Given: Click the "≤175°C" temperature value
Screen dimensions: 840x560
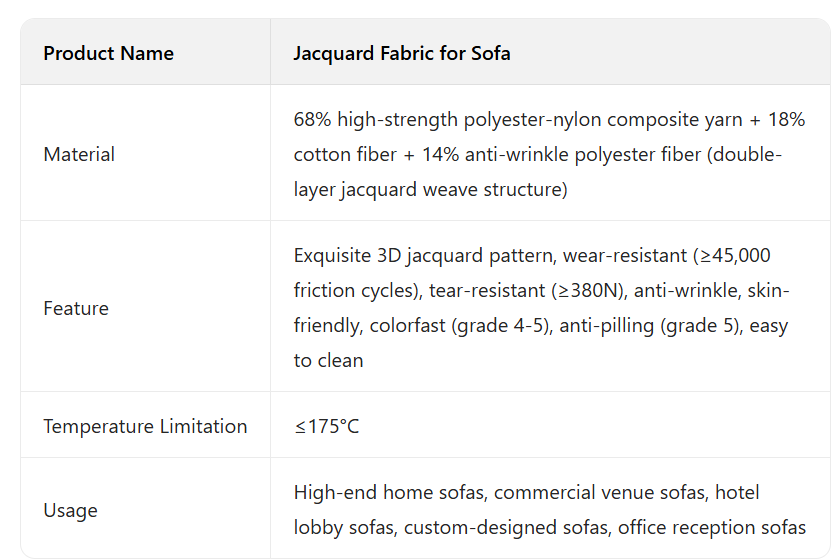Looking at the screenshot, I should (x=326, y=426).
